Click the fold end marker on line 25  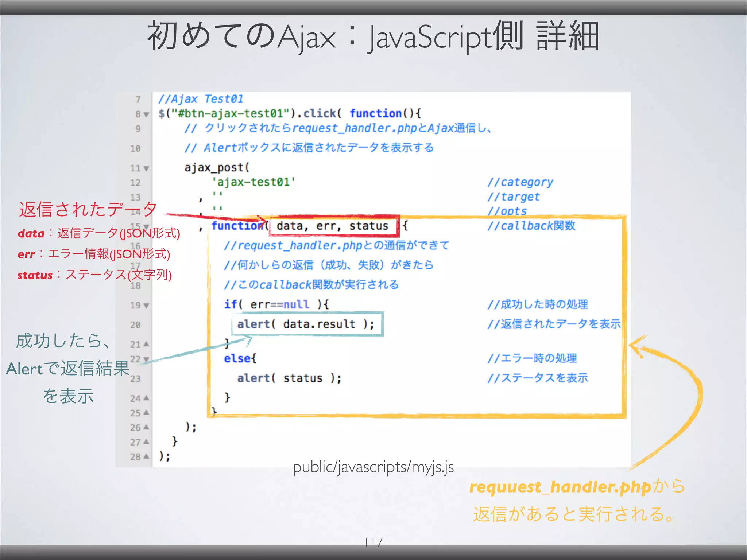[x=146, y=412]
